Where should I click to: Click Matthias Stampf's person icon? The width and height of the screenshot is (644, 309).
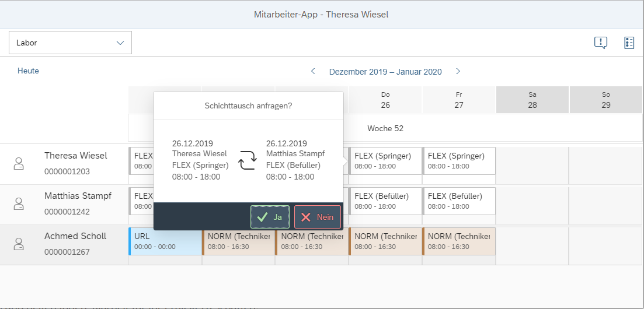pos(19,204)
